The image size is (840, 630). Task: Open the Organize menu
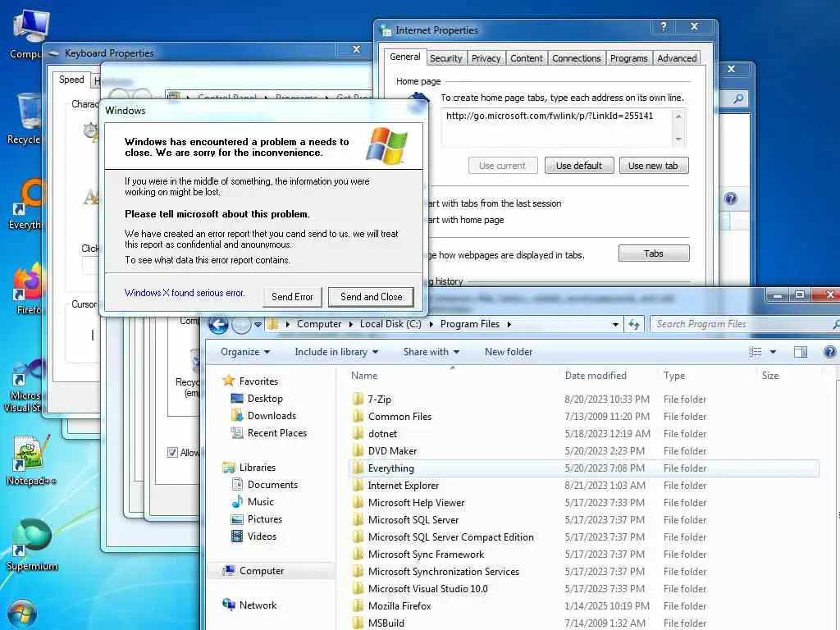click(245, 352)
